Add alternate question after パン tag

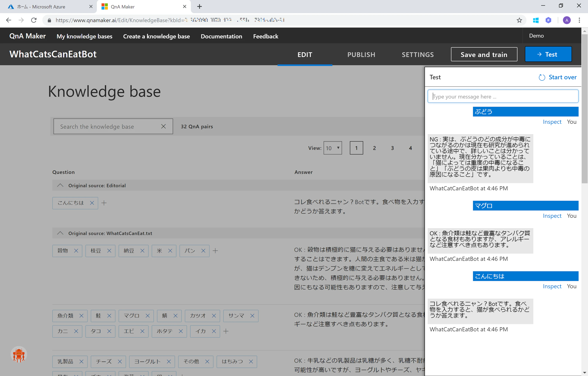[215, 251]
